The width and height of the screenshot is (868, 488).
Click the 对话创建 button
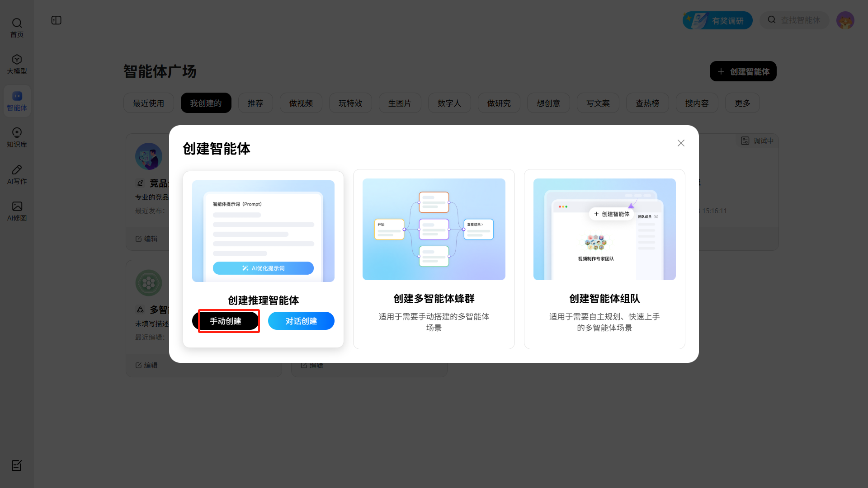click(301, 321)
